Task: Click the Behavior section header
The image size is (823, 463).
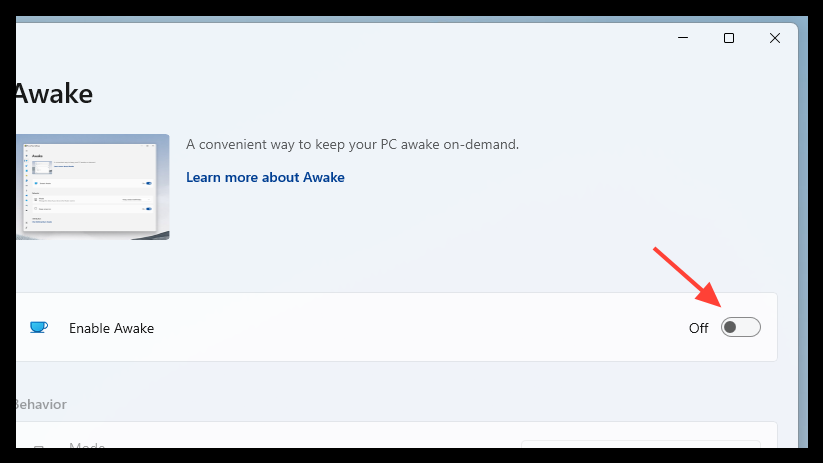Action: pyautogui.click(x=41, y=404)
